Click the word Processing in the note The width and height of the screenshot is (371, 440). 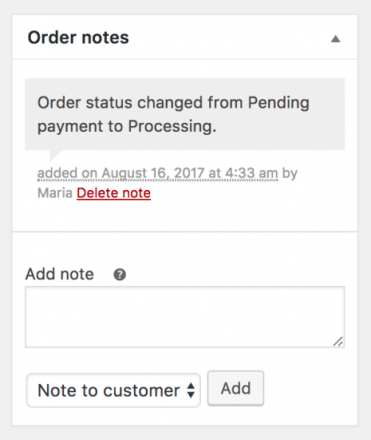170,127
